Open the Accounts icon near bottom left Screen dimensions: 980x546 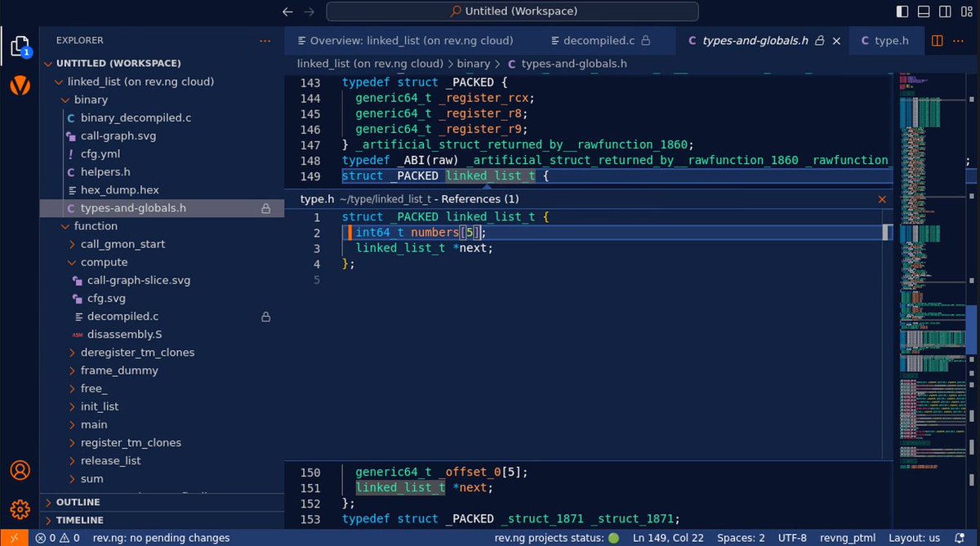pos(20,470)
